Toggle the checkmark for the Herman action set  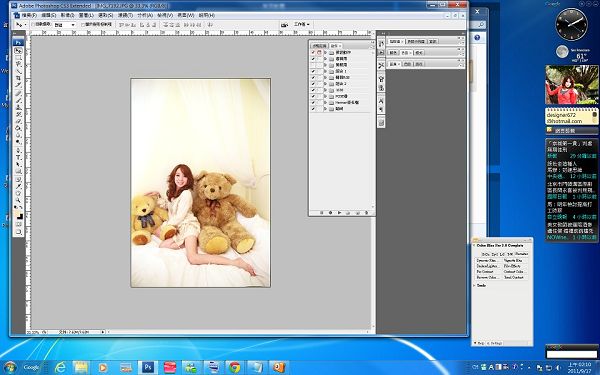pos(313,103)
